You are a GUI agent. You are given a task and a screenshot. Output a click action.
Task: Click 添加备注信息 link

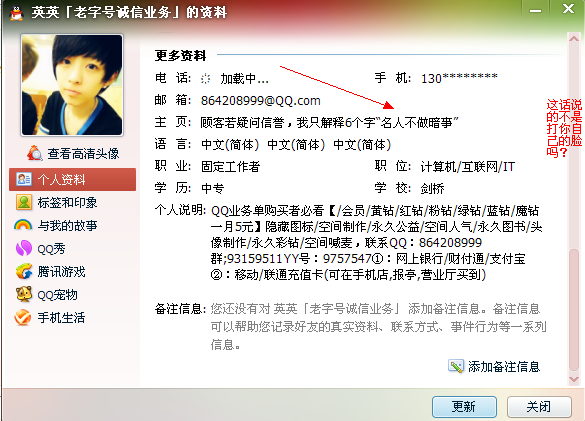(504, 367)
